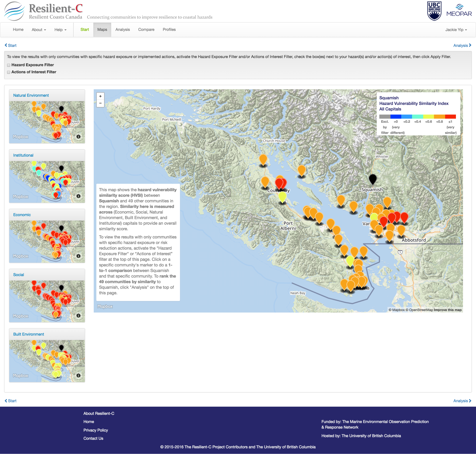This screenshot has height=454, width=476.
Task: Zoom in on the main map
Action: point(100,96)
